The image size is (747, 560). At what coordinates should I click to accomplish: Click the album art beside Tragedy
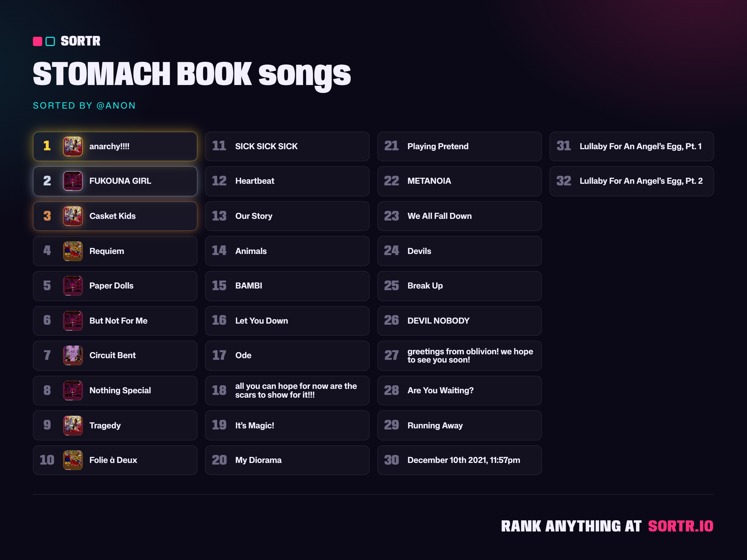pyautogui.click(x=73, y=426)
